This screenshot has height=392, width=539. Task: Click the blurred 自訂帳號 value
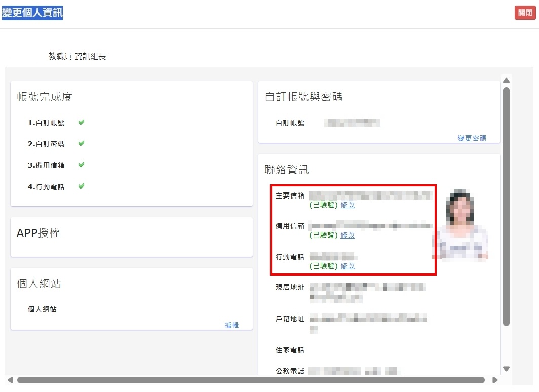tap(353, 123)
